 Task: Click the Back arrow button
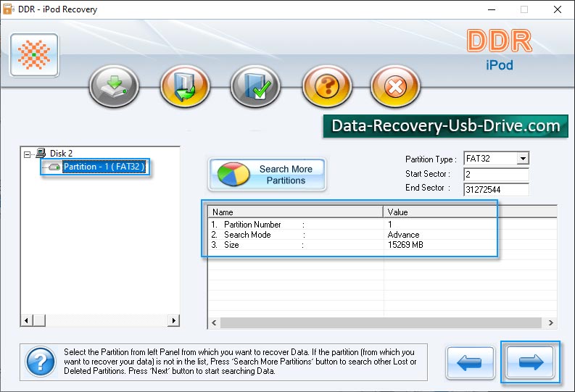pos(471,363)
